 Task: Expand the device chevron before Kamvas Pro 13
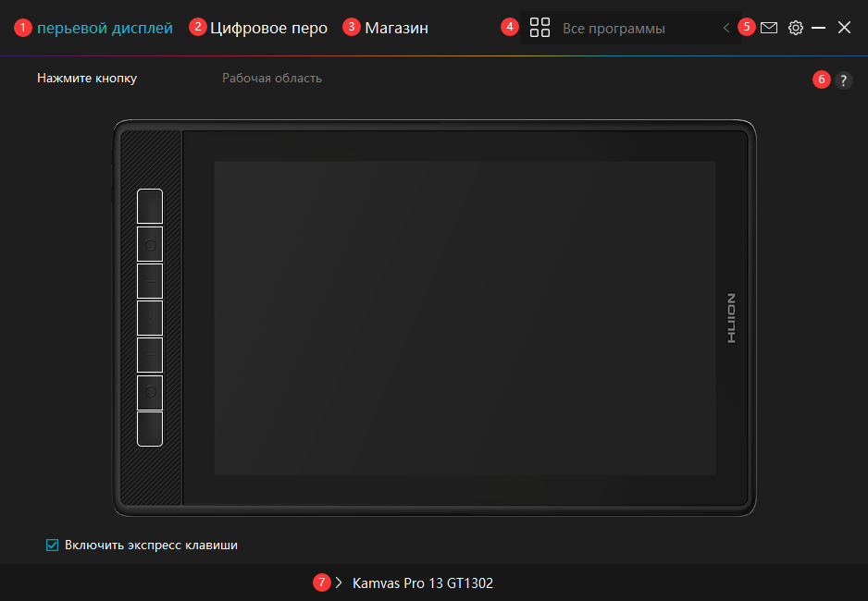(x=339, y=583)
